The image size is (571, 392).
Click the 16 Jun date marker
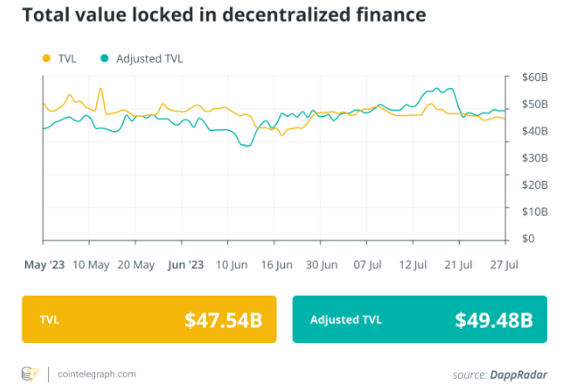pos(275,265)
